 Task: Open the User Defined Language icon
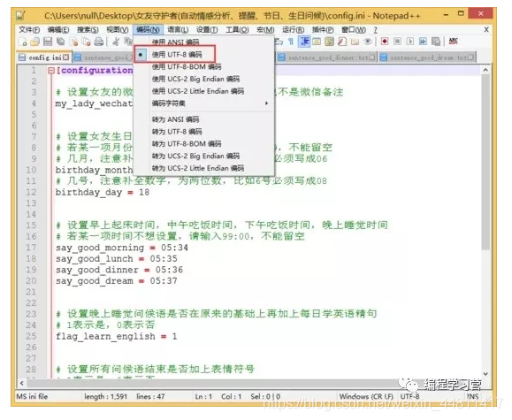[317, 42]
